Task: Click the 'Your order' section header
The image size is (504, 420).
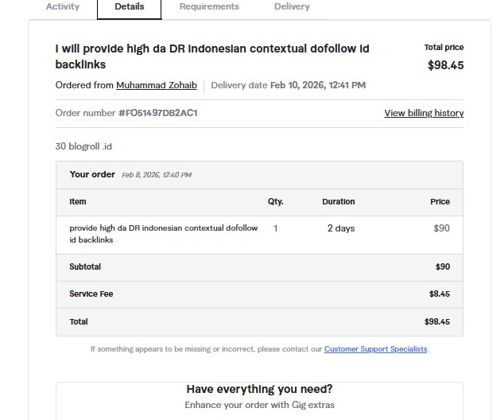Action: click(x=92, y=174)
